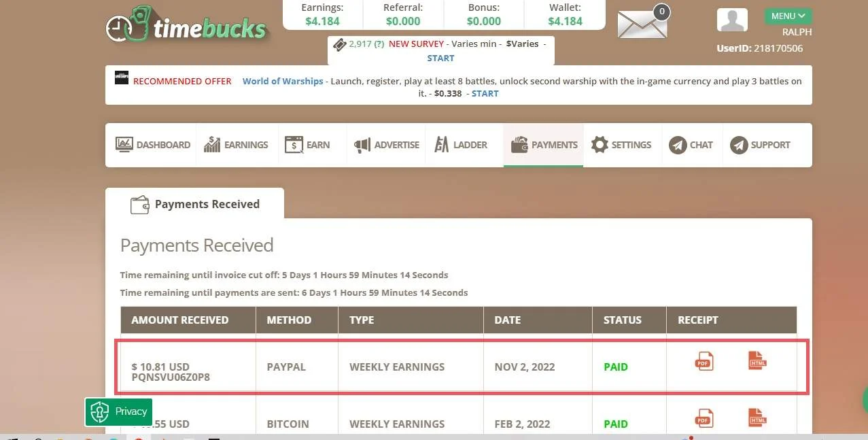Open the Support tab

(x=760, y=145)
